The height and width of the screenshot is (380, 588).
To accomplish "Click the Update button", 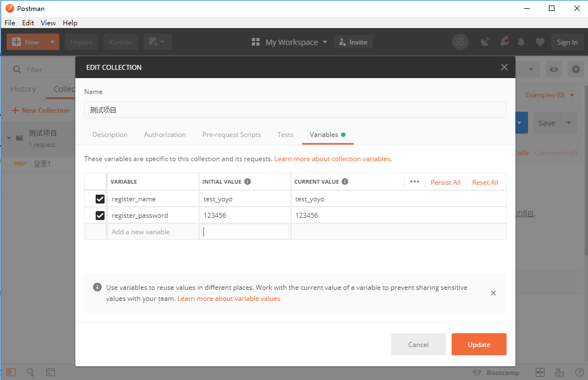I will point(479,344).
